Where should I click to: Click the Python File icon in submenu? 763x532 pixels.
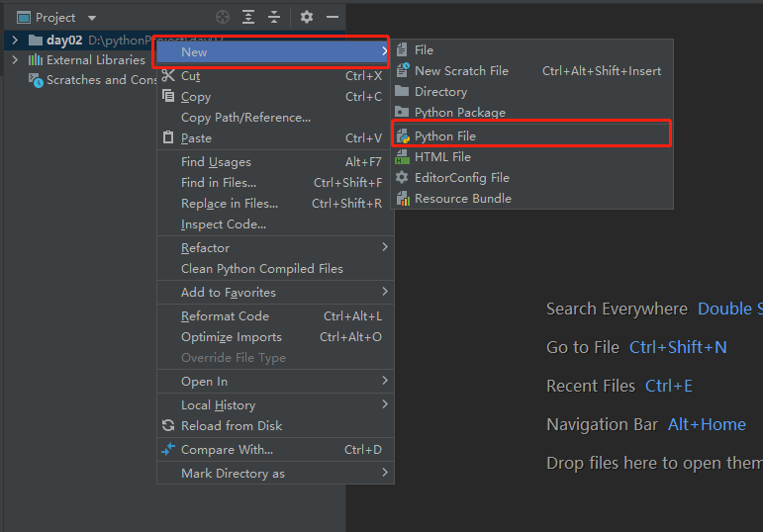pyautogui.click(x=402, y=136)
